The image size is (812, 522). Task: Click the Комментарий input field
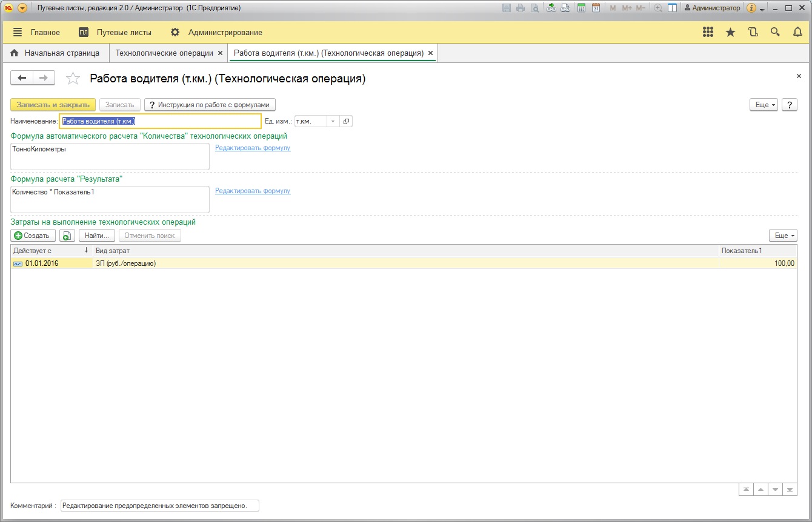[160, 506]
